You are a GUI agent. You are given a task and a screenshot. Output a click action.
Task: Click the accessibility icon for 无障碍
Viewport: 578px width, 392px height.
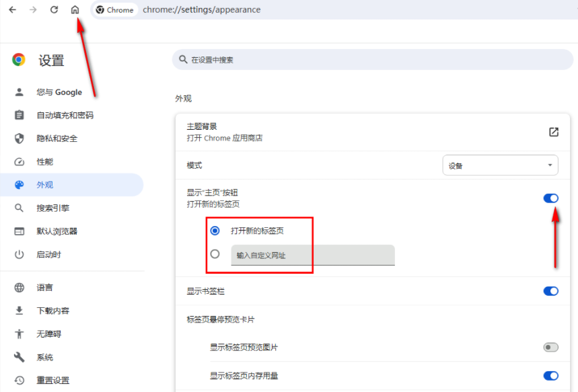click(x=19, y=334)
